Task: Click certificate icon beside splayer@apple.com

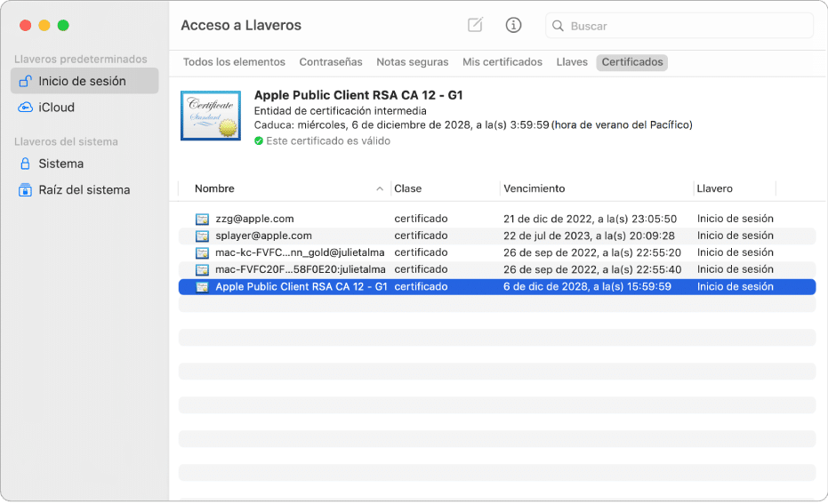Action: click(x=202, y=236)
